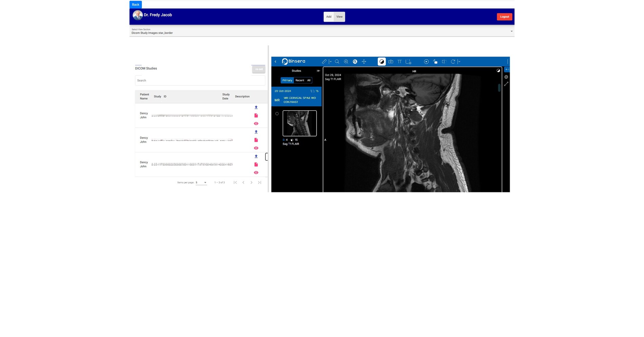Open the Select View Section dropdown

pyautogui.click(x=321, y=31)
